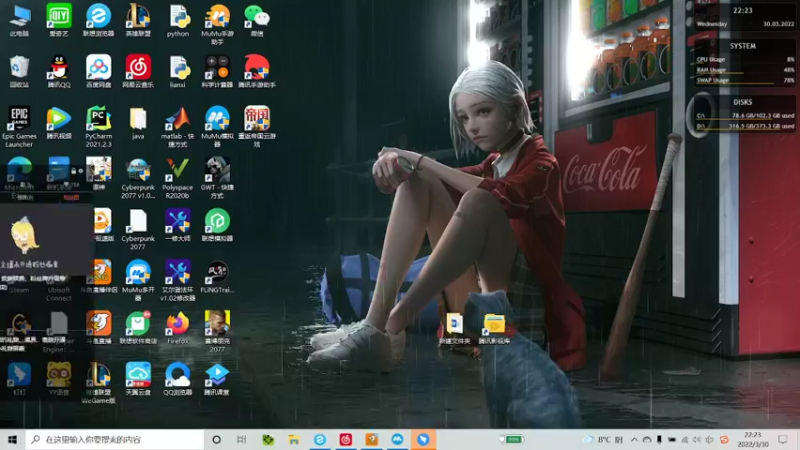The image size is (800, 450).
Task: Open the Wi-Fi network tray icon
Action: point(684,439)
